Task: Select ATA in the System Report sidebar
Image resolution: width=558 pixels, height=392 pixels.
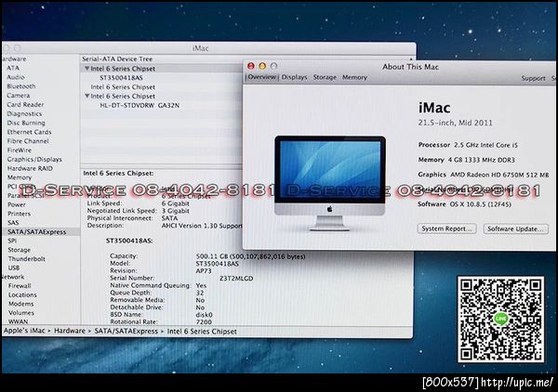Action: tap(13, 68)
